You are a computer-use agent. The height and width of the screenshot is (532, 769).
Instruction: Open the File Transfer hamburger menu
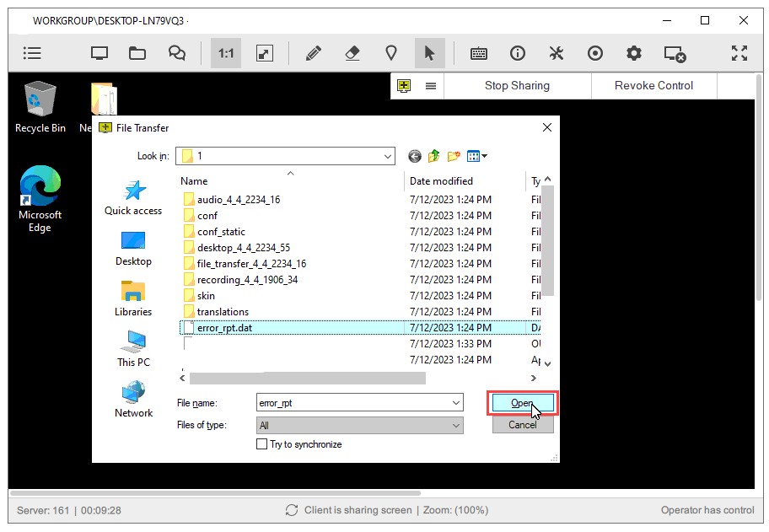pos(431,85)
